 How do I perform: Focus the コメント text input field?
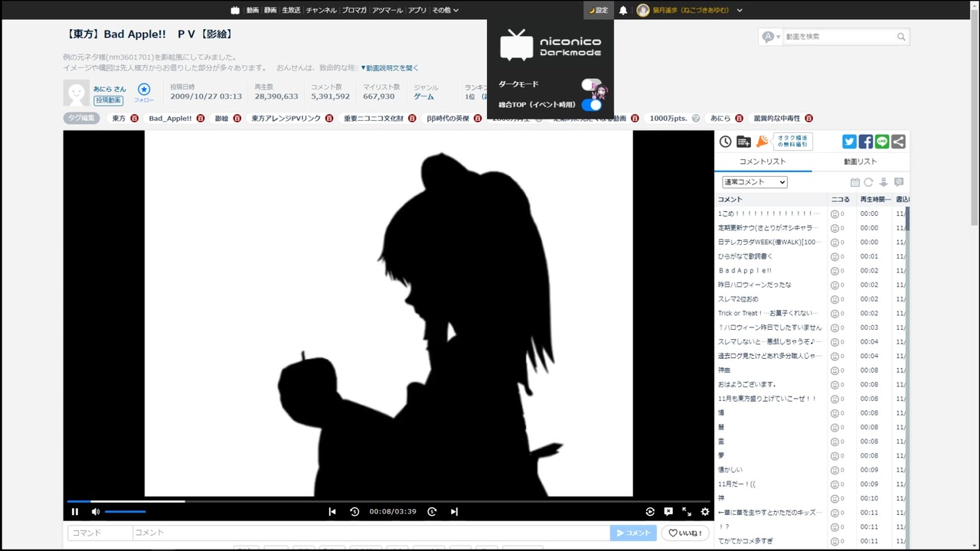pos(371,533)
